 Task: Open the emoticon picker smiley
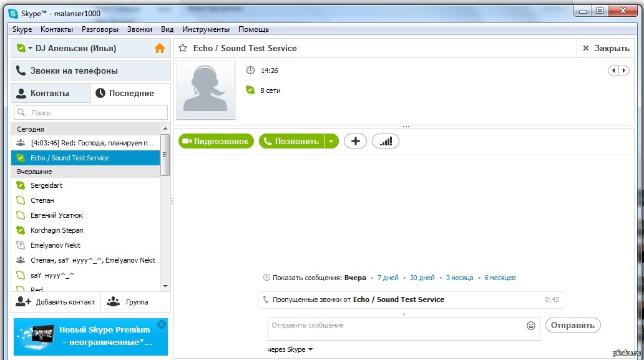(x=530, y=326)
